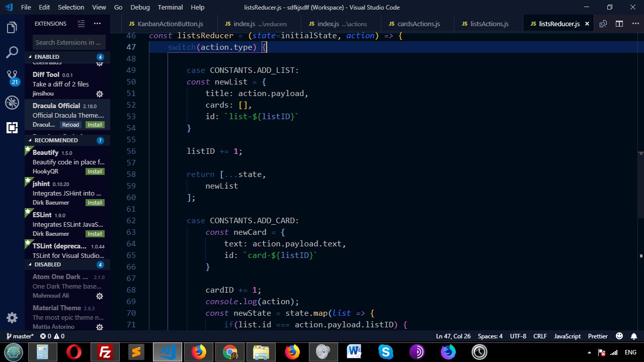Change the CRLF end of line sequence
Viewport: 644px width, 362px height.
click(x=540, y=336)
